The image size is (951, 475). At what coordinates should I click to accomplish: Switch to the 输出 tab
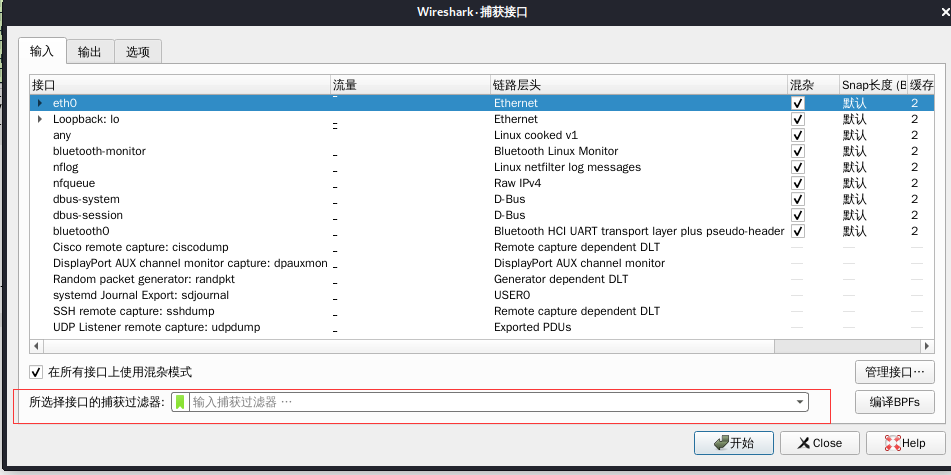tap(90, 51)
